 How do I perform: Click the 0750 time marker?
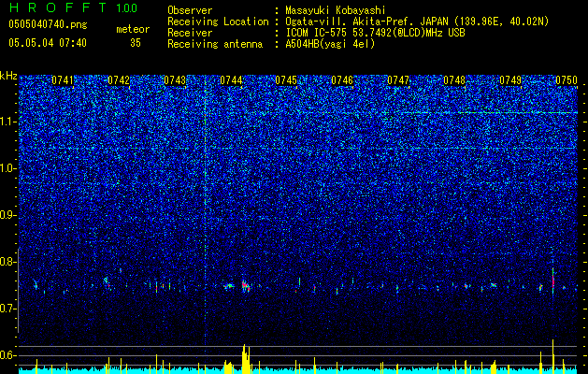pos(566,80)
